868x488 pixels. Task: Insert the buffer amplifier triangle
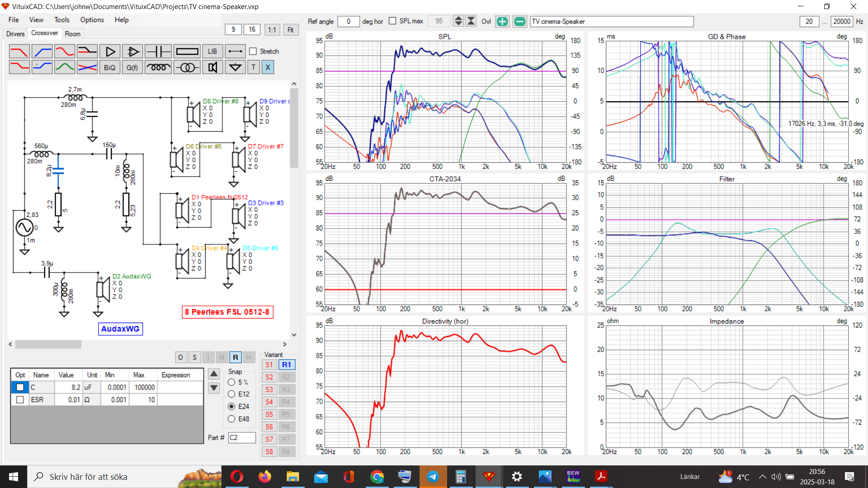(x=110, y=52)
